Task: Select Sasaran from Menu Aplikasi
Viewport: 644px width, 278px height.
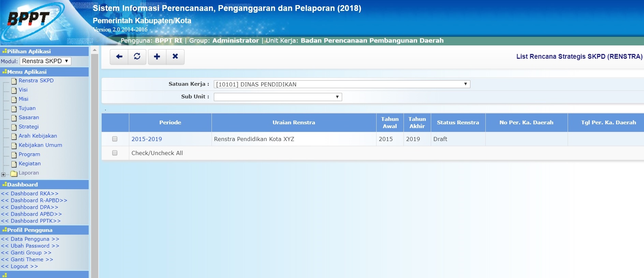Action: click(29, 117)
